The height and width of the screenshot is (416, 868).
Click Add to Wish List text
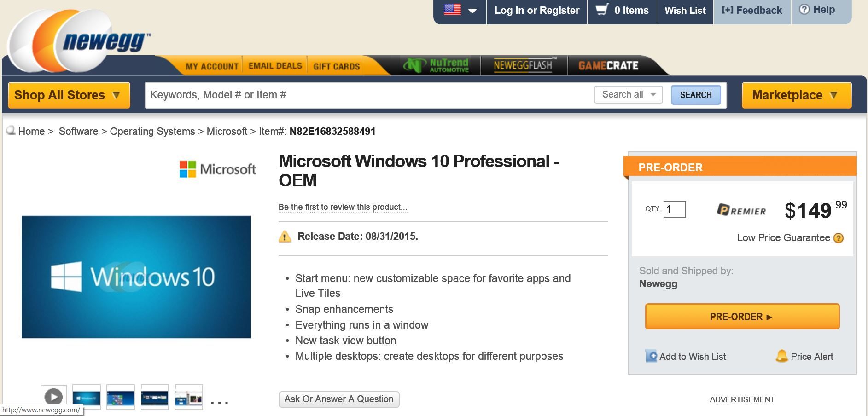point(693,357)
